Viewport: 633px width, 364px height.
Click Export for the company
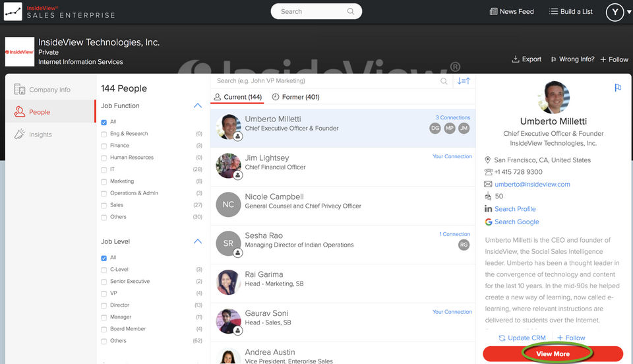526,59
